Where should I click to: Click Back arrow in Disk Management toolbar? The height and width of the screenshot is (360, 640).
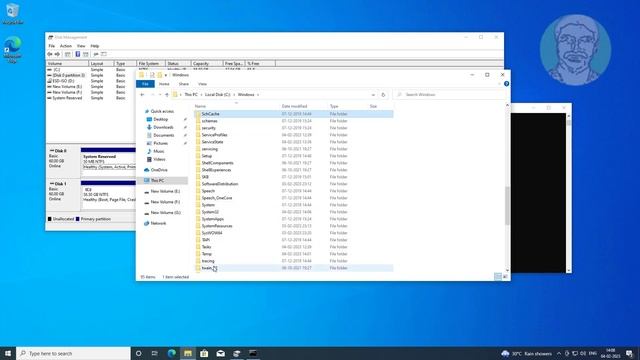(50, 54)
